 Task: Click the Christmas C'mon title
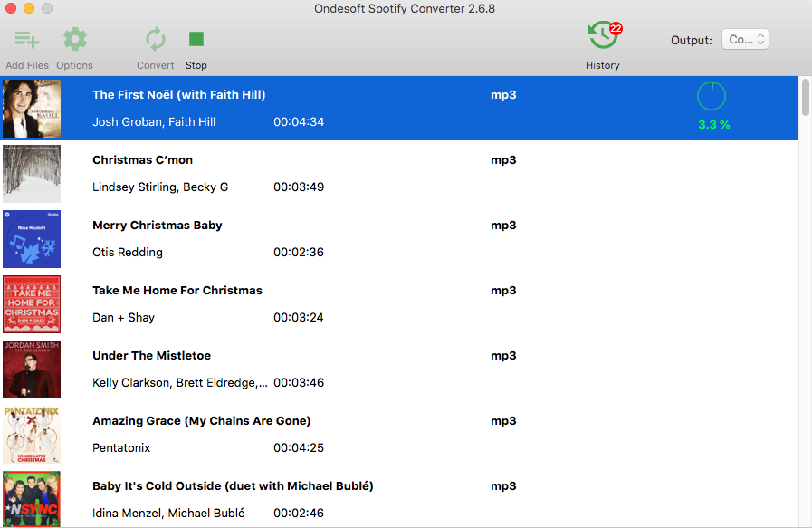pos(142,160)
